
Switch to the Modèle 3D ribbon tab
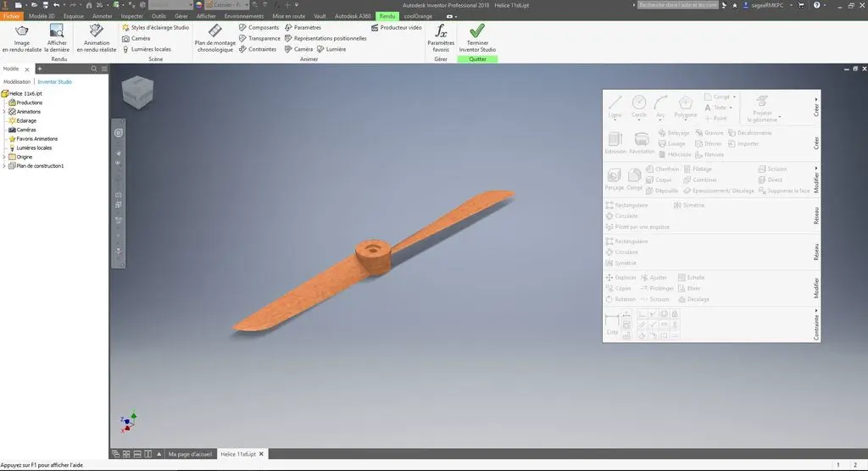tap(42, 16)
